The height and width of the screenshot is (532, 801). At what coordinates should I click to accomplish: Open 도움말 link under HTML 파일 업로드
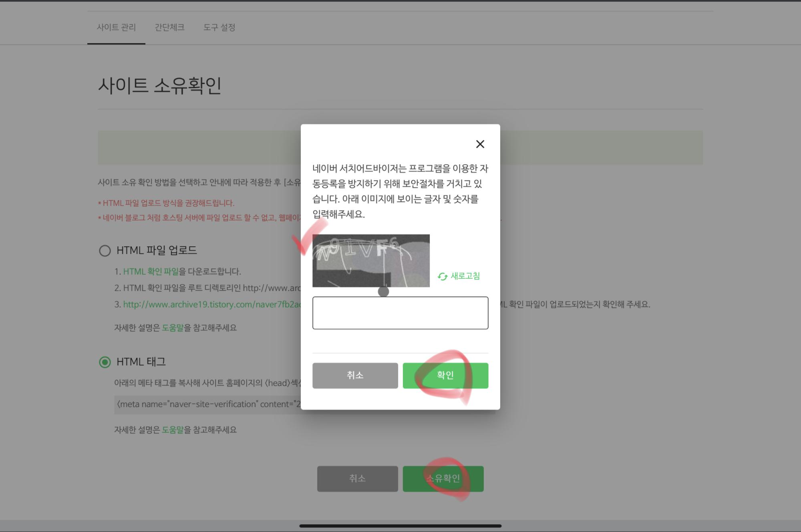(173, 328)
